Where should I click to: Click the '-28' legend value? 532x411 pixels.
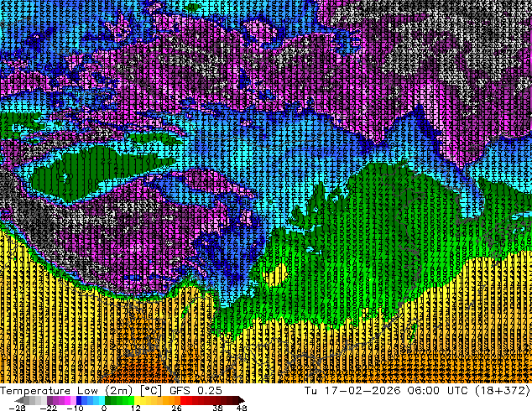coord(17,408)
